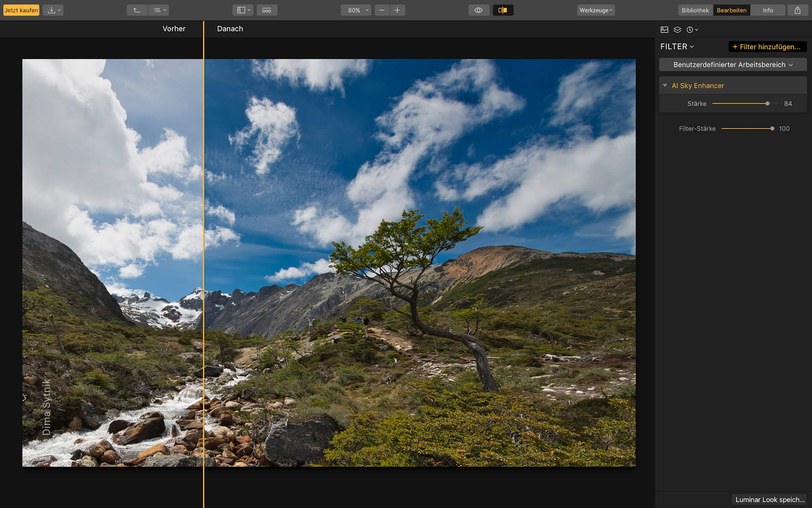
Task: Open the Werkzeuge tools dropdown
Action: (x=595, y=10)
